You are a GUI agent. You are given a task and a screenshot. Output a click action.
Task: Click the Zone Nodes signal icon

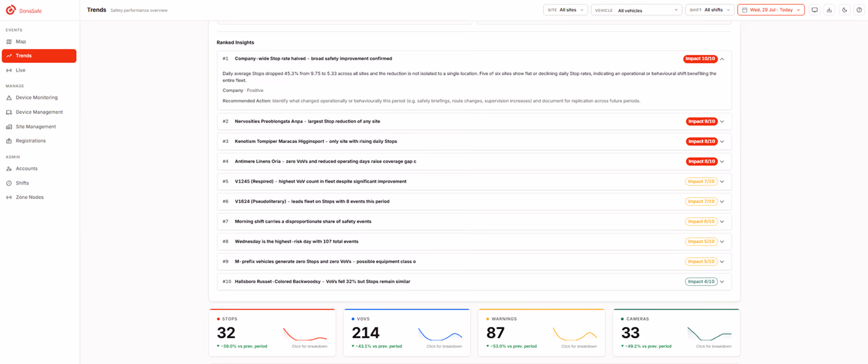9,197
